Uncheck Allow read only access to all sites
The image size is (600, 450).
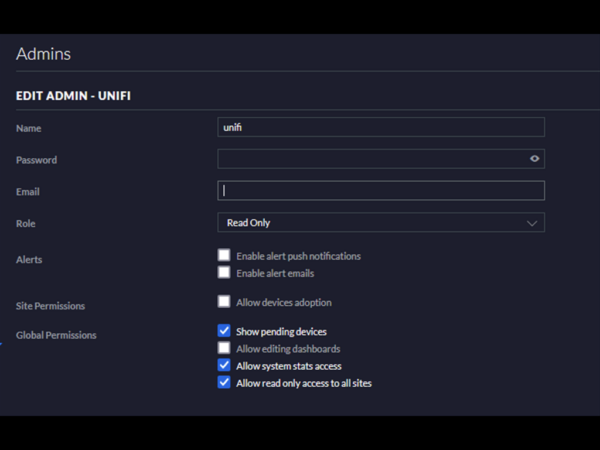pos(224,382)
